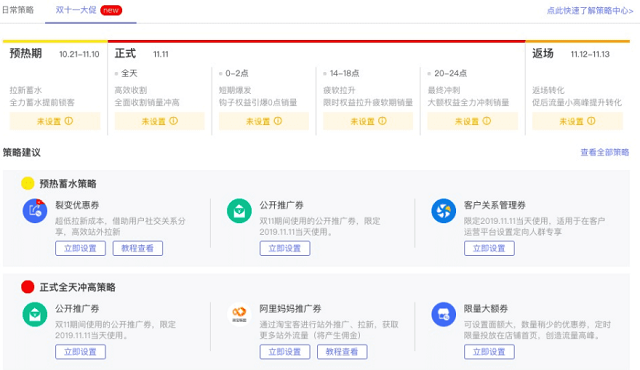640x370 pixels.
Task: Click 未设置 under 20-24点 最终冲刺
Action: pos(473,121)
